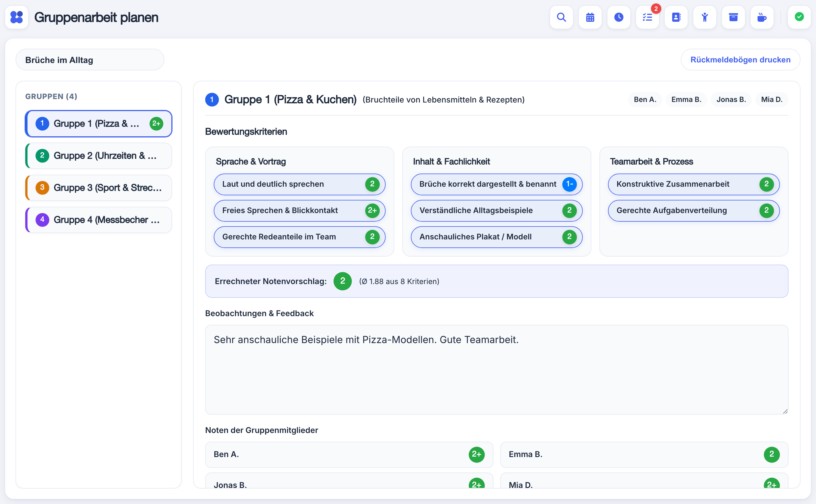Click the blue number 1 badge beside heading

point(212,100)
